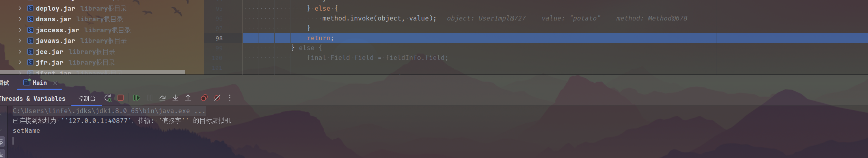Open the java.exe command line link
This screenshot has height=158, width=868.
pyautogui.click(x=109, y=111)
